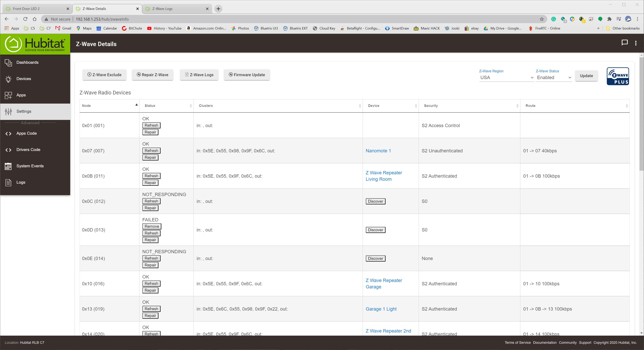644x350 pixels.
Task: Open the Nanomote 1 device link
Action: tap(378, 151)
